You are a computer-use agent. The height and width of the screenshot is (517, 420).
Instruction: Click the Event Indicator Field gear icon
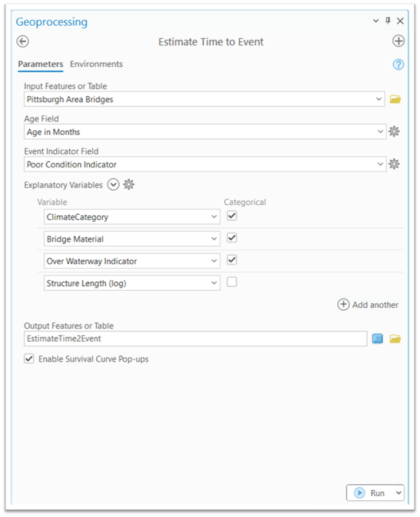(x=394, y=164)
